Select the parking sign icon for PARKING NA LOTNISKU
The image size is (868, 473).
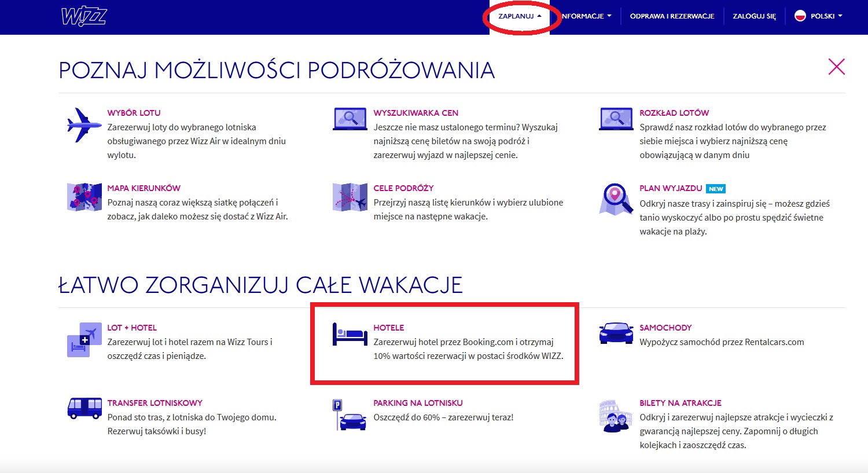350,416
